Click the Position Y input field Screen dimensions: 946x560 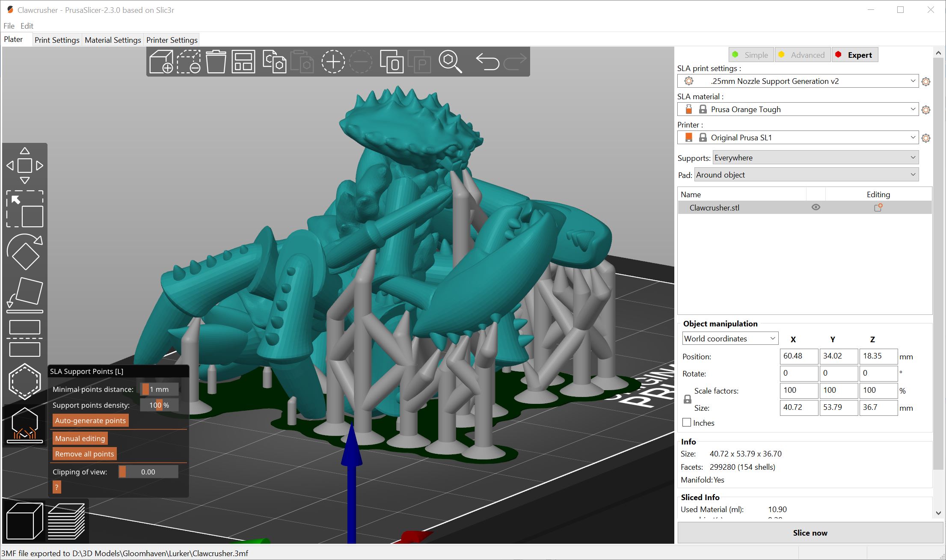click(x=839, y=356)
